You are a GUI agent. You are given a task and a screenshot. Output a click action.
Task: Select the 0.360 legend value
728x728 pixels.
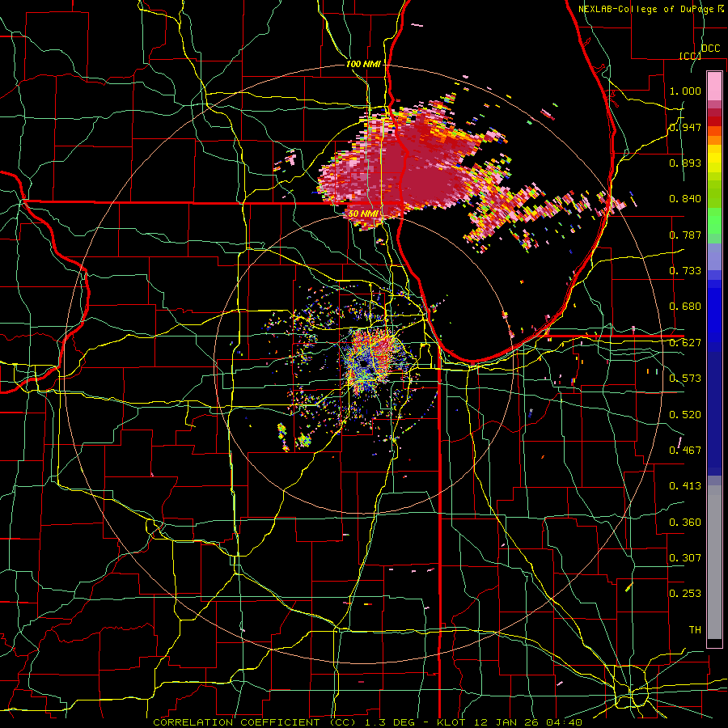point(685,523)
